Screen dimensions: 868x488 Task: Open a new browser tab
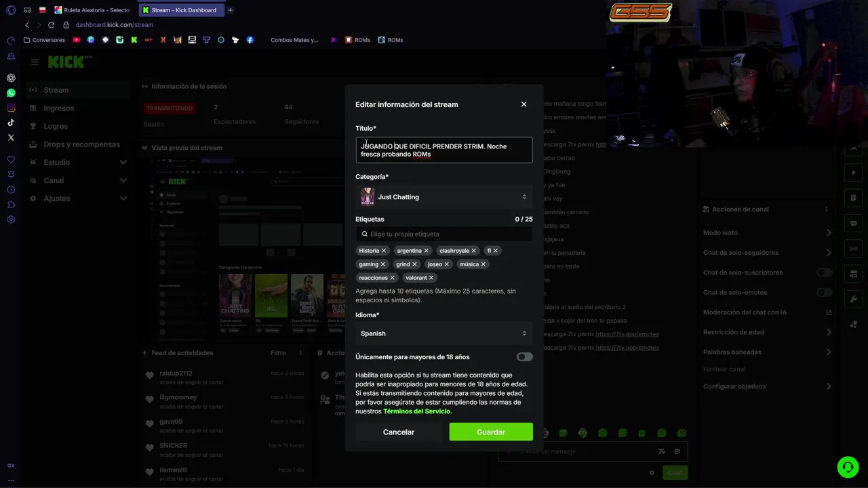[230, 10]
